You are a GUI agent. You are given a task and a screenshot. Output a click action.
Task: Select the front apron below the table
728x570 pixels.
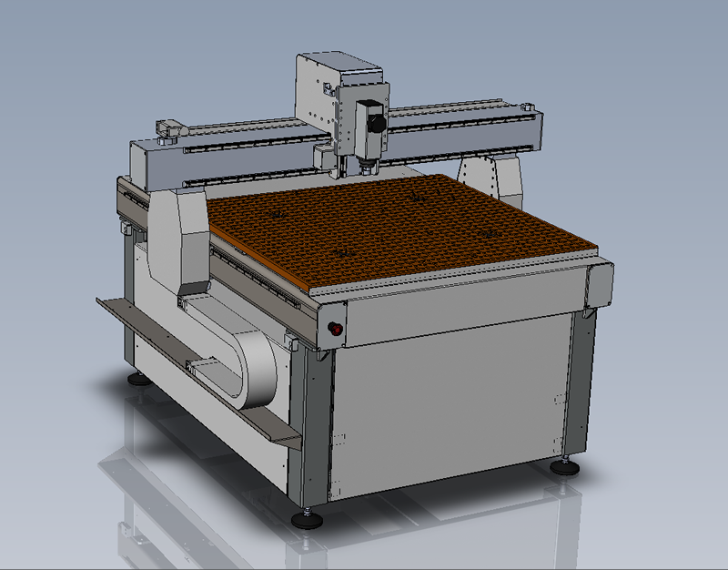pyautogui.click(x=455, y=316)
